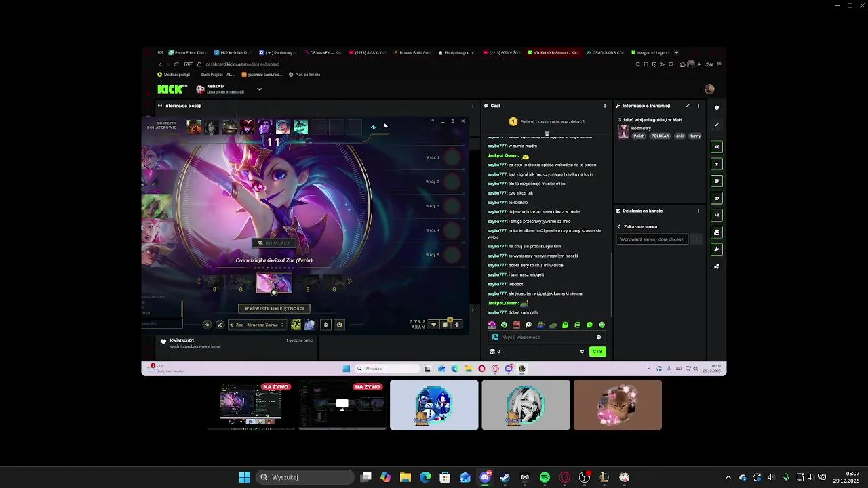
Task: Select the highlighted Zoe skin thumbnail
Action: tap(274, 283)
